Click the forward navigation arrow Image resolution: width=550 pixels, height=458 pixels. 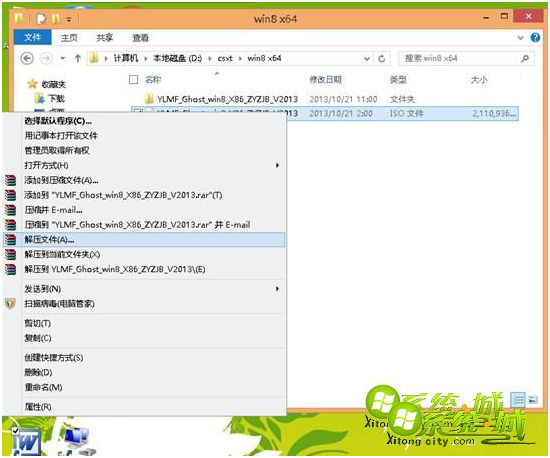[x=46, y=58]
